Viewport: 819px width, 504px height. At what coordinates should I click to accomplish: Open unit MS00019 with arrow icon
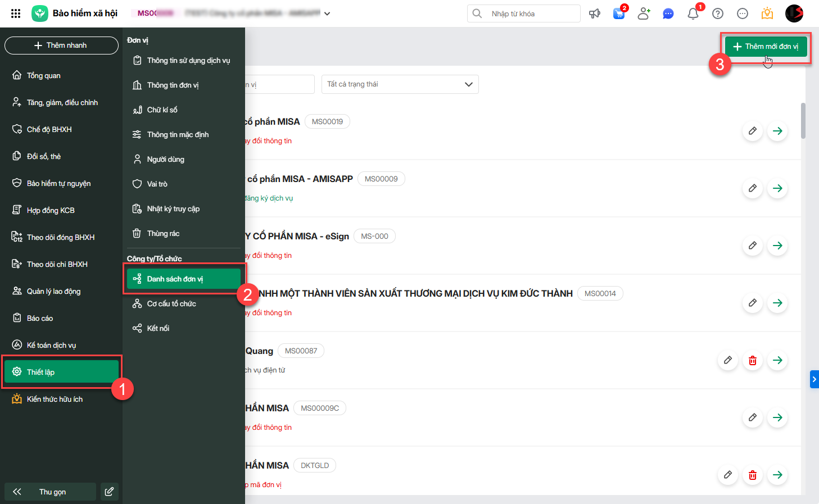pyautogui.click(x=777, y=131)
